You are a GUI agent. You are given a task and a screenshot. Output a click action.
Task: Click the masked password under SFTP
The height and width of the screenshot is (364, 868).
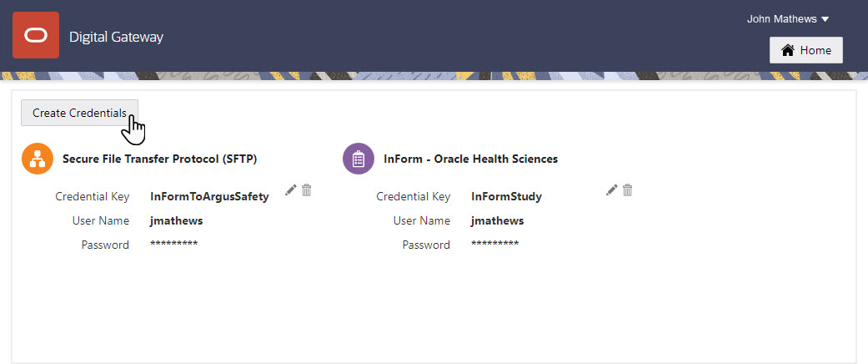173,245
